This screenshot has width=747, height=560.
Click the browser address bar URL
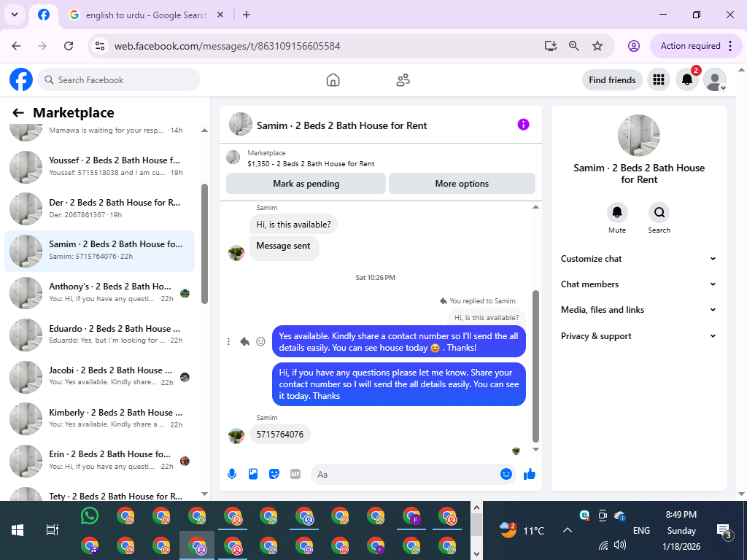pyautogui.click(x=227, y=46)
